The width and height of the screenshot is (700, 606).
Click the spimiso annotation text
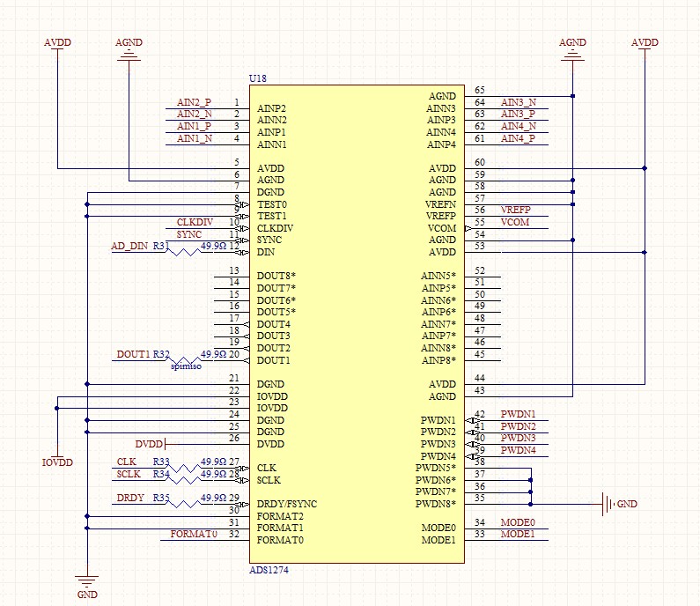pyautogui.click(x=186, y=366)
